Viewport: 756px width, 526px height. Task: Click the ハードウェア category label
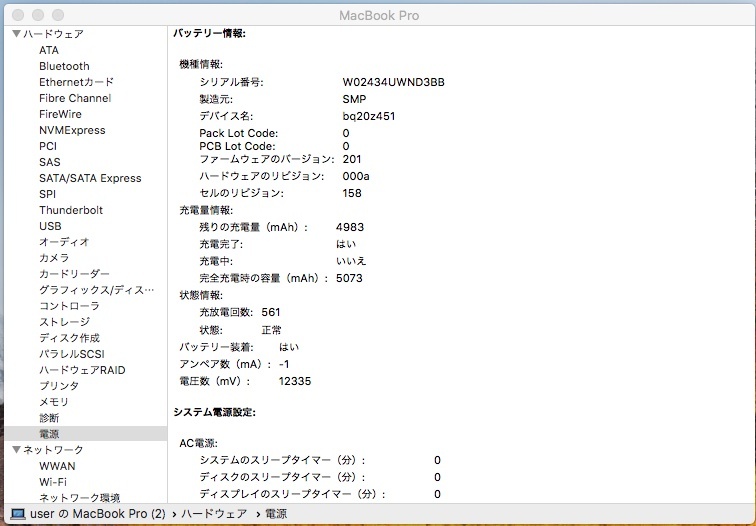[54, 34]
